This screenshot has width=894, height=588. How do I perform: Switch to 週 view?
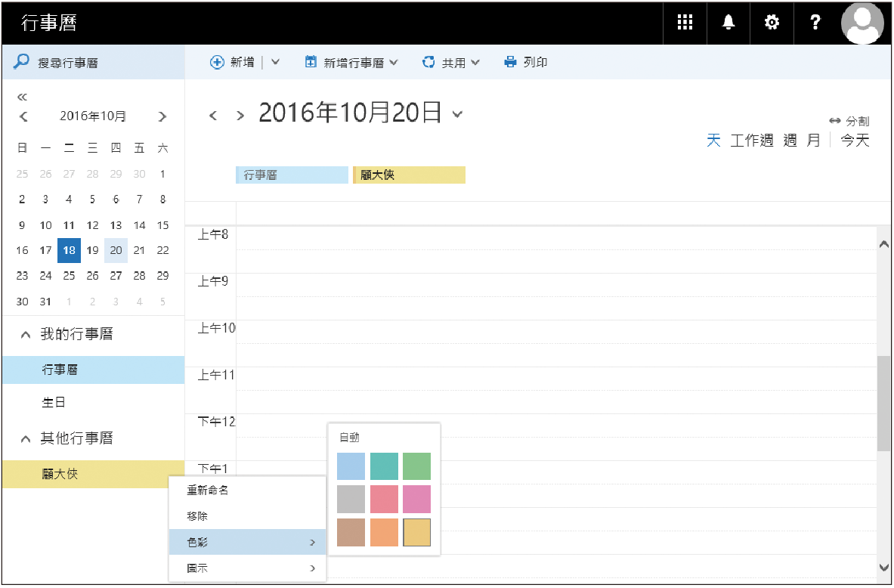790,140
